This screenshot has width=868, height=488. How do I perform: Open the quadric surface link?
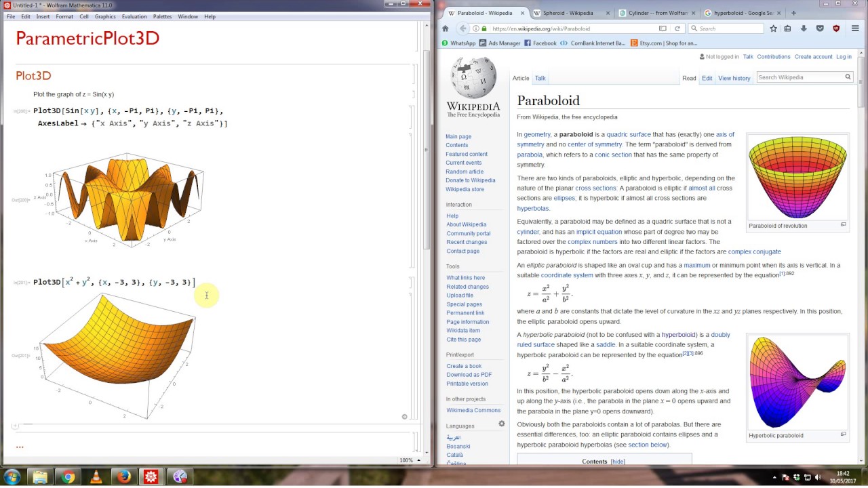pos(629,134)
